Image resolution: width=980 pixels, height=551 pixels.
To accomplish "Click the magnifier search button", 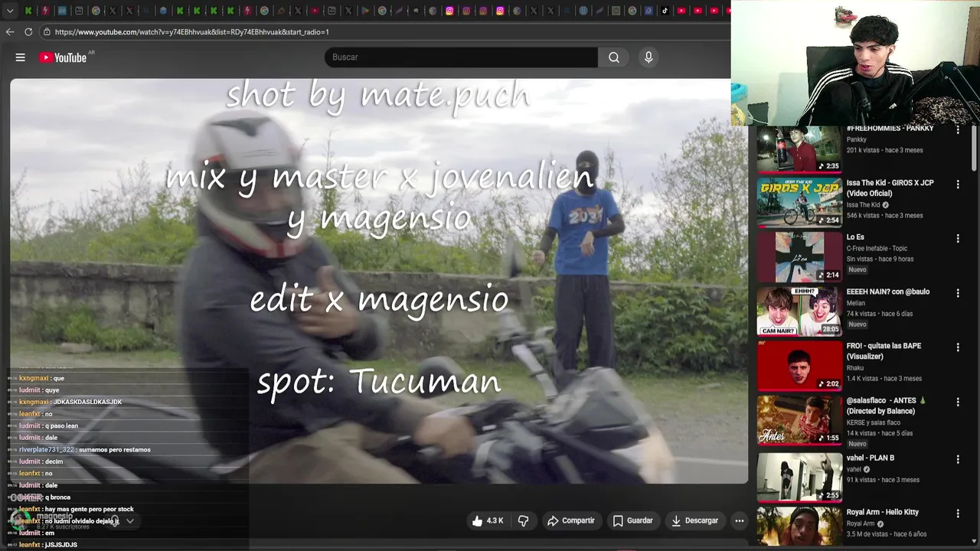I will (x=614, y=57).
